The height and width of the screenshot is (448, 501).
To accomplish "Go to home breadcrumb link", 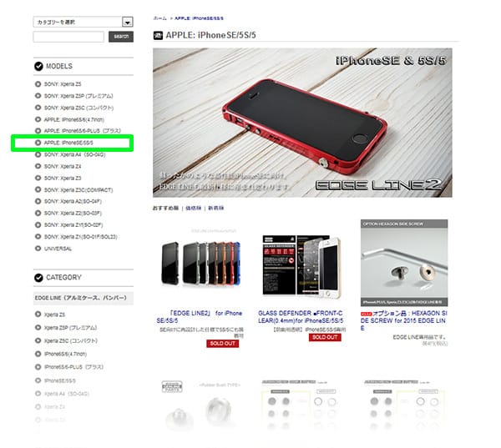I will (x=159, y=18).
